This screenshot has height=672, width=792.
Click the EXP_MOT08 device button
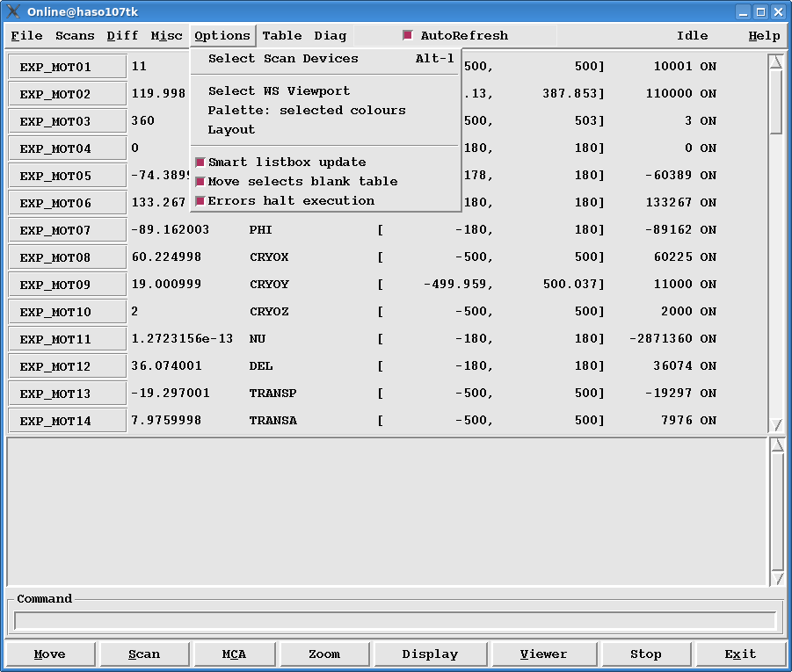(67, 257)
